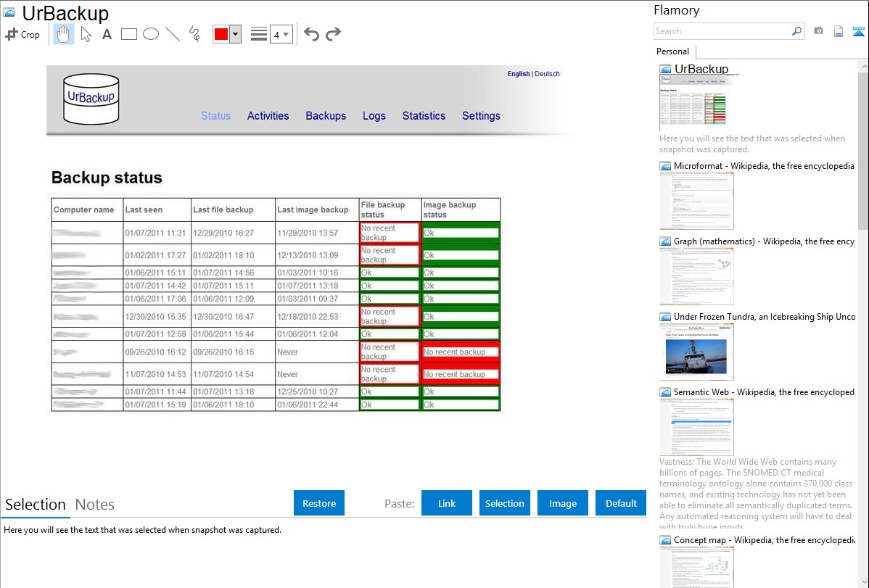
Task: Click Backups in the UrBackup navigation
Action: (326, 116)
